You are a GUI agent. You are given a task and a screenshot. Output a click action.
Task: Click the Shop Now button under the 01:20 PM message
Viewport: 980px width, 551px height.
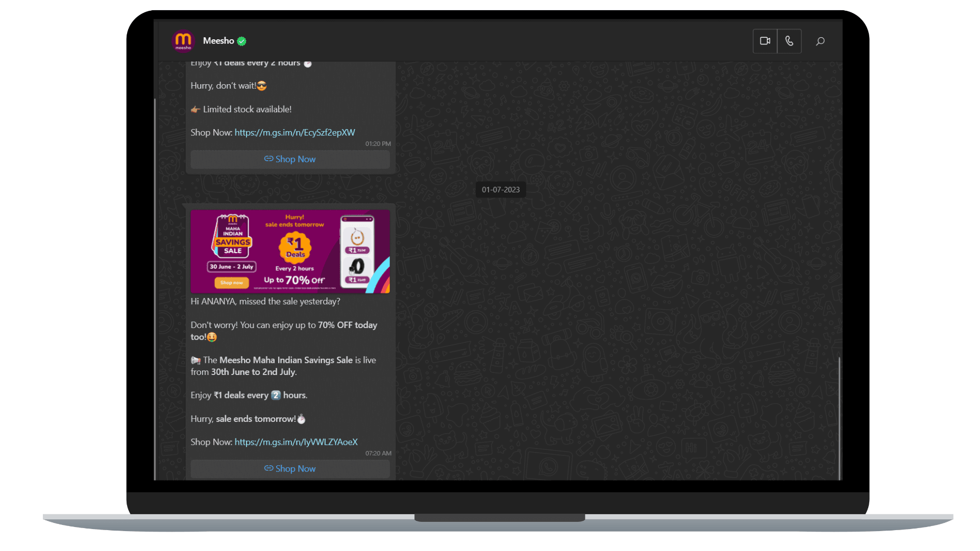(x=290, y=159)
